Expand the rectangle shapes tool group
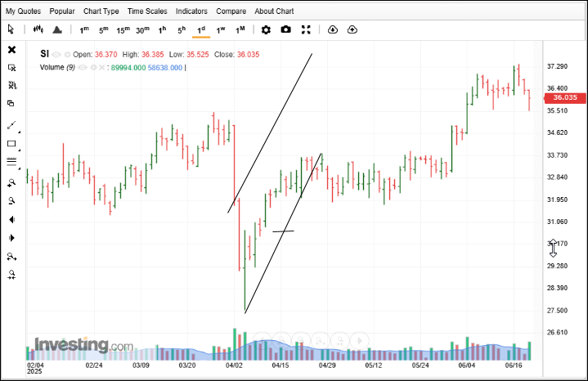588x381 pixels. [19, 150]
